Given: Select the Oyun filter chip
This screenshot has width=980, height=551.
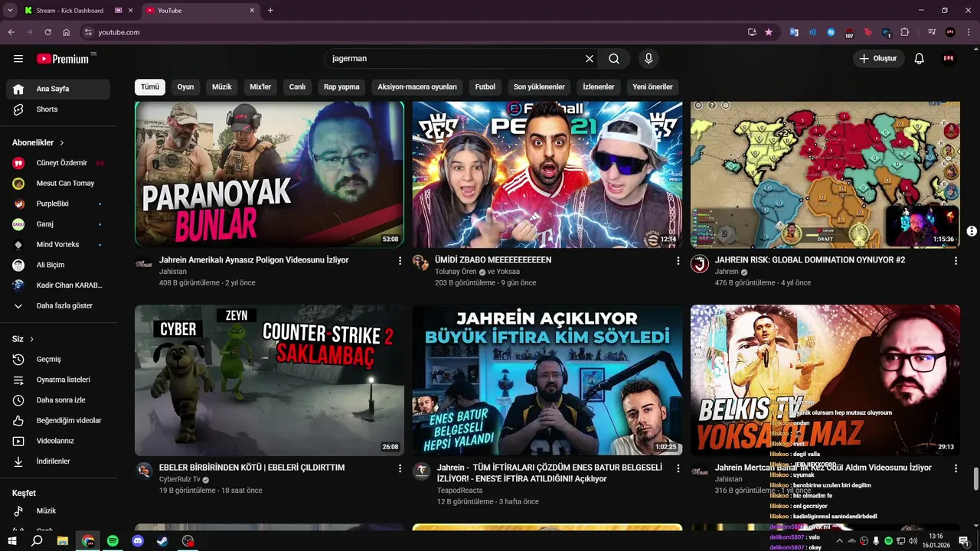Looking at the screenshot, I should coord(185,87).
